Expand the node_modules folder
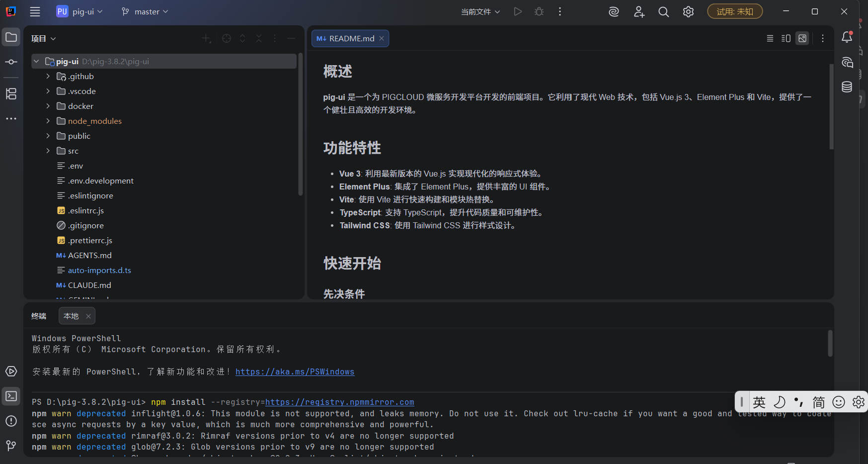This screenshot has height=464, width=868. [48, 121]
